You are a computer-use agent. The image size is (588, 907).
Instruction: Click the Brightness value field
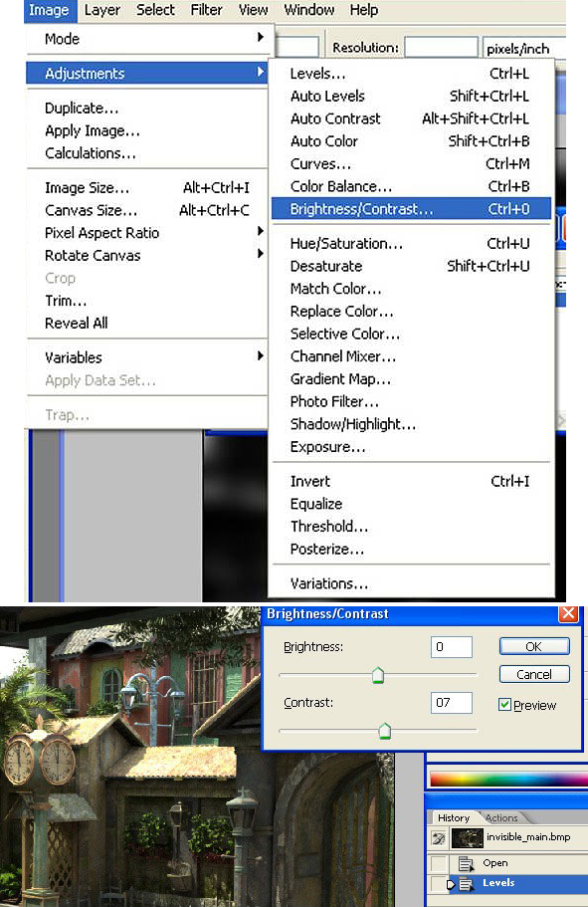coord(452,647)
